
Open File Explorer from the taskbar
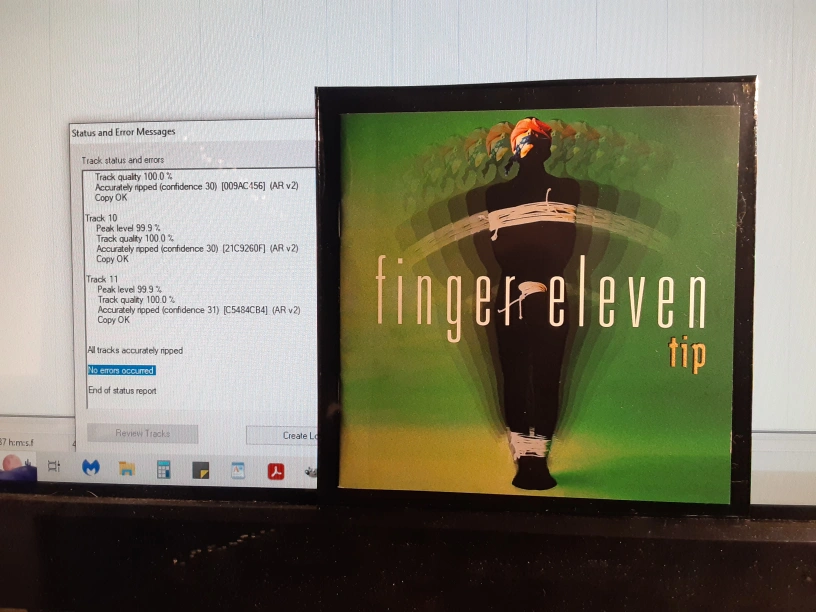click(126, 468)
